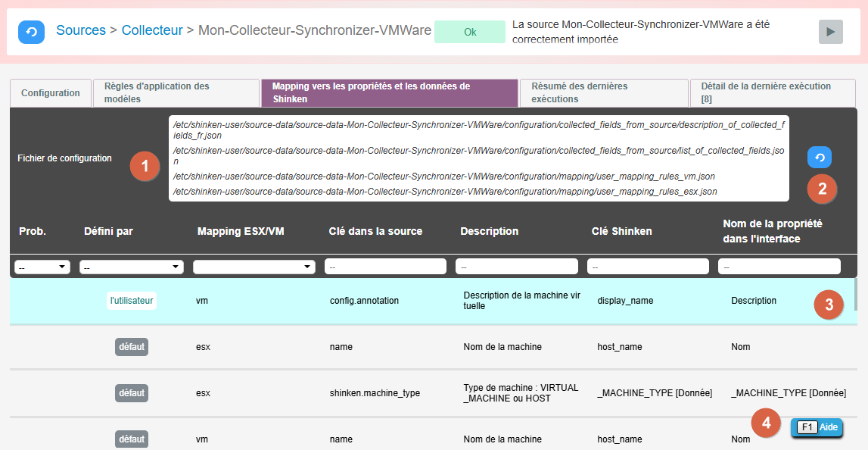Click the red numbered marker 3
Screen dimensions: 868x450
(829, 305)
